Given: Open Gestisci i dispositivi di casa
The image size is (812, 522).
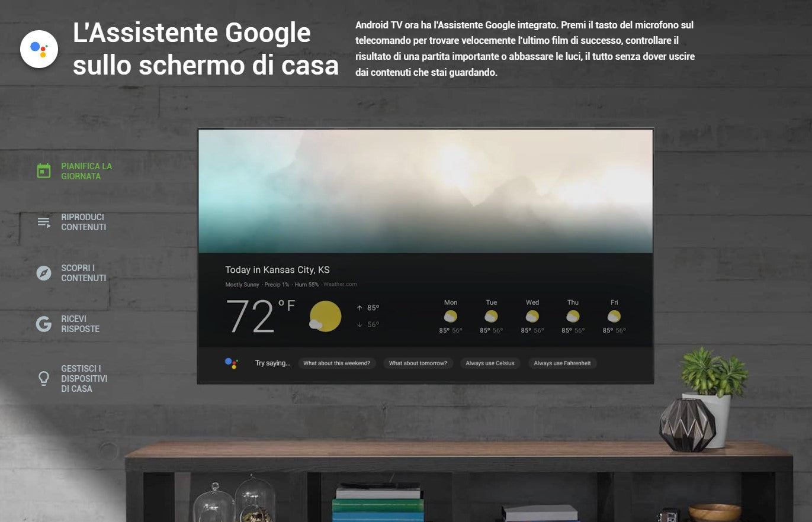Looking at the screenshot, I should [84, 379].
